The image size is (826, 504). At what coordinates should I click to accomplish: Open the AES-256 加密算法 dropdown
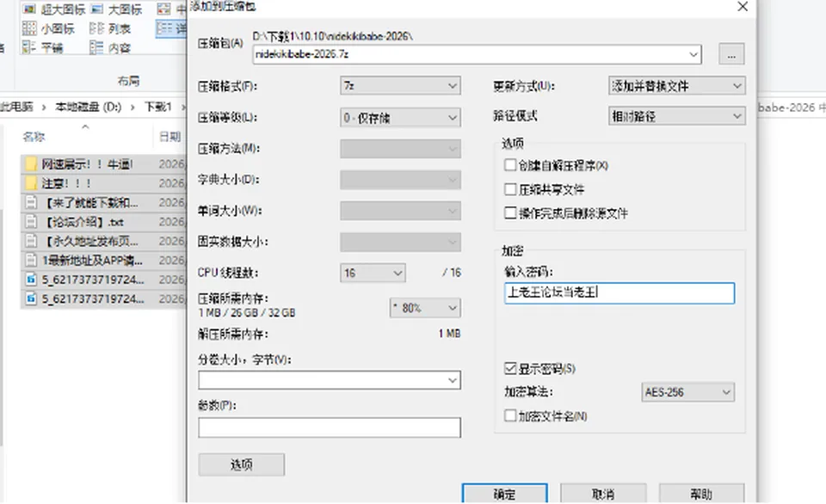point(688,392)
